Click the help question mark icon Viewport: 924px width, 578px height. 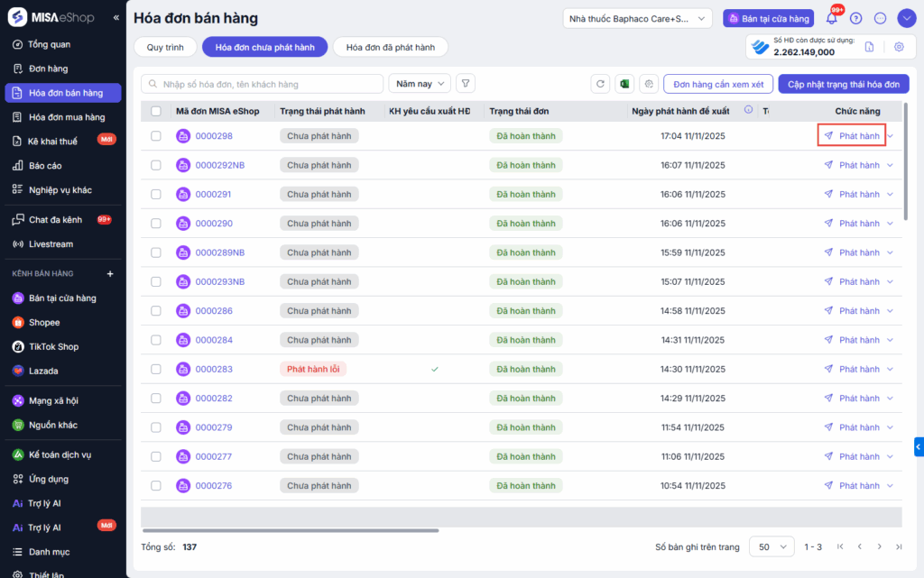tap(856, 18)
